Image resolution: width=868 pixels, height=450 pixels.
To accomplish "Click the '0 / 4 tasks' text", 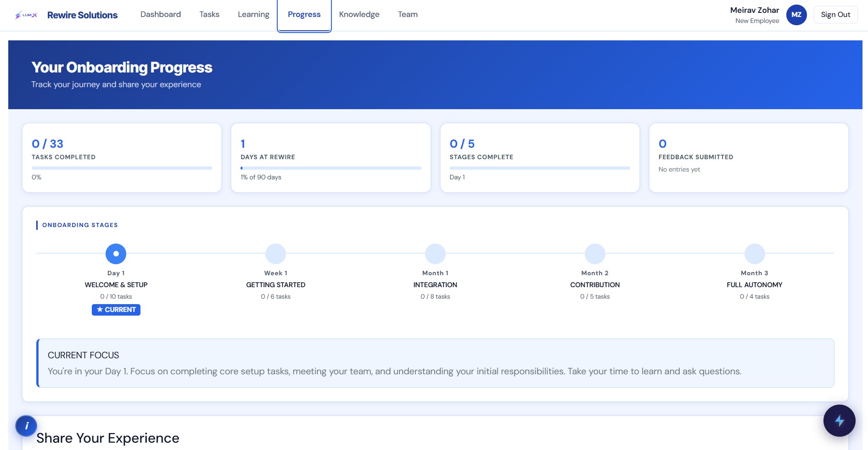I will (x=755, y=297).
